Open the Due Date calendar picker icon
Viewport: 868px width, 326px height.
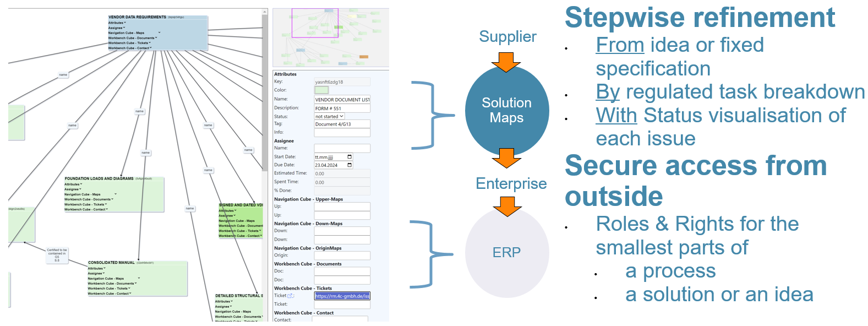(x=350, y=165)
